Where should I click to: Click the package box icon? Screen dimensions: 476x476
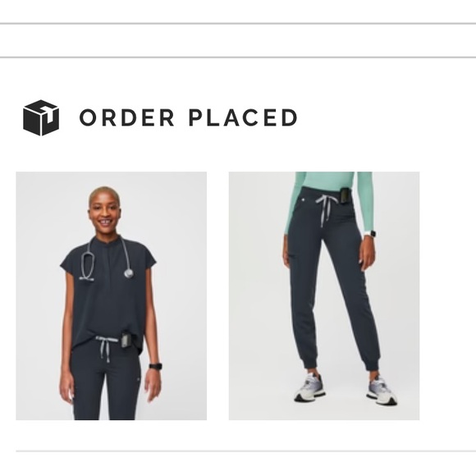pos(41,118)
